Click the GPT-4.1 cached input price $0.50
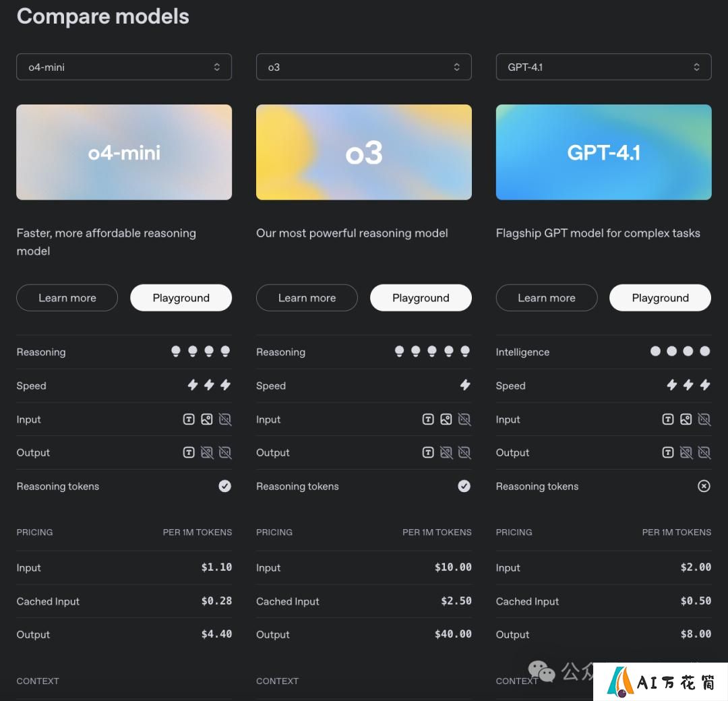This screenshot has width=728, height=701. (696, 601)
